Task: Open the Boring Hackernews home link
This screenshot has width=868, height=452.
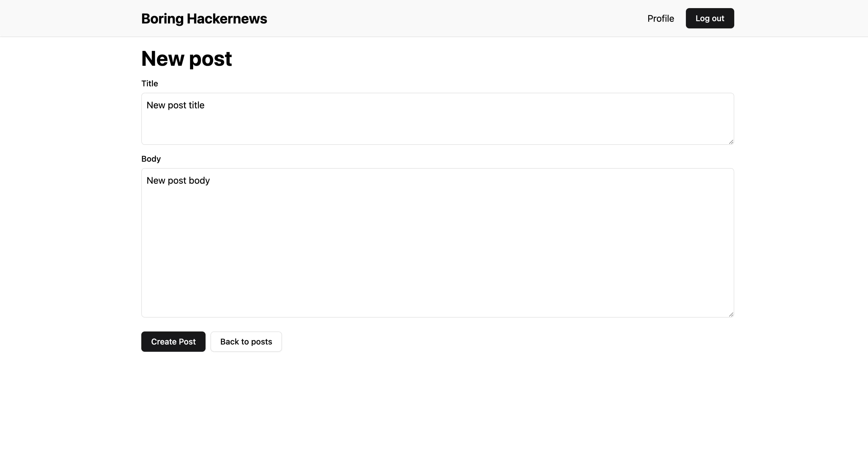Action: (204, 19)
